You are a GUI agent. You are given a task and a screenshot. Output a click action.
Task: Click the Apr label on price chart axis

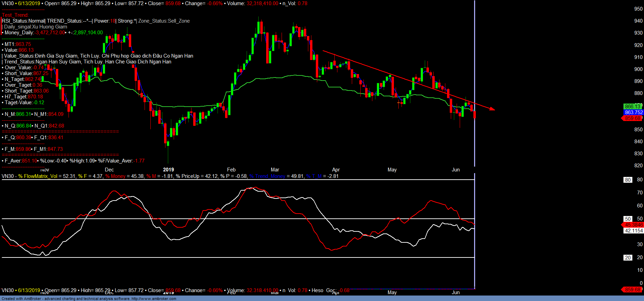coord(336,170)
